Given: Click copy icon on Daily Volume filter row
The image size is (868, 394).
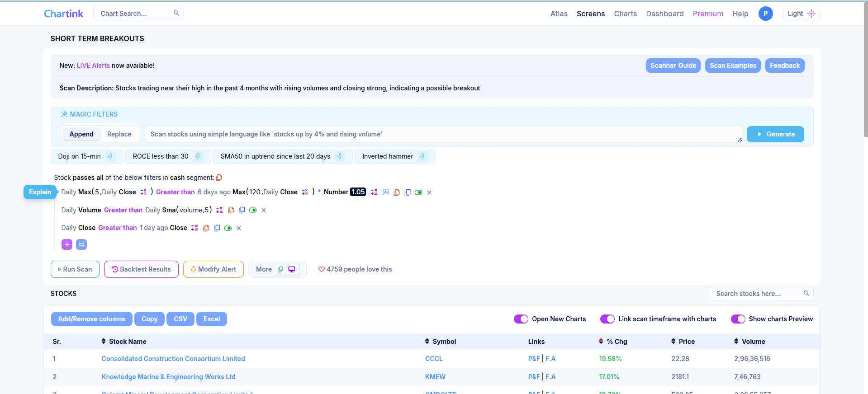Looking at the screenshot, I should [x=231, y=210].
